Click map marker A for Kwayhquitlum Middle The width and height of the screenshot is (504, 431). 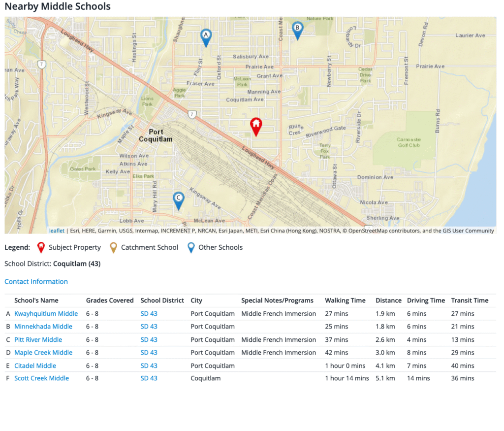tap(206, 36)
